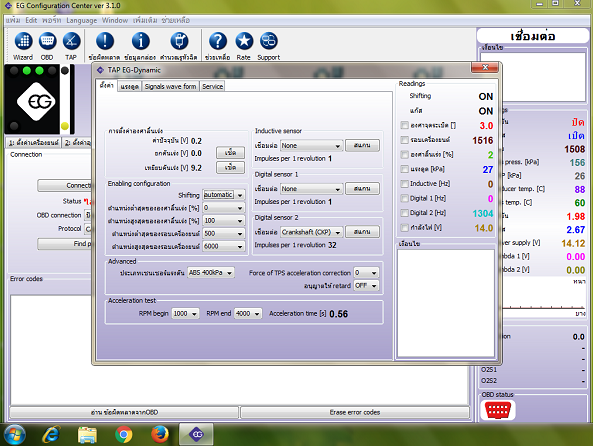This screenshot has height=446, width=593.
Task: Toggle the first checkbox with reading 3.0
Action: pyautogui.click(x=405, y=125)
